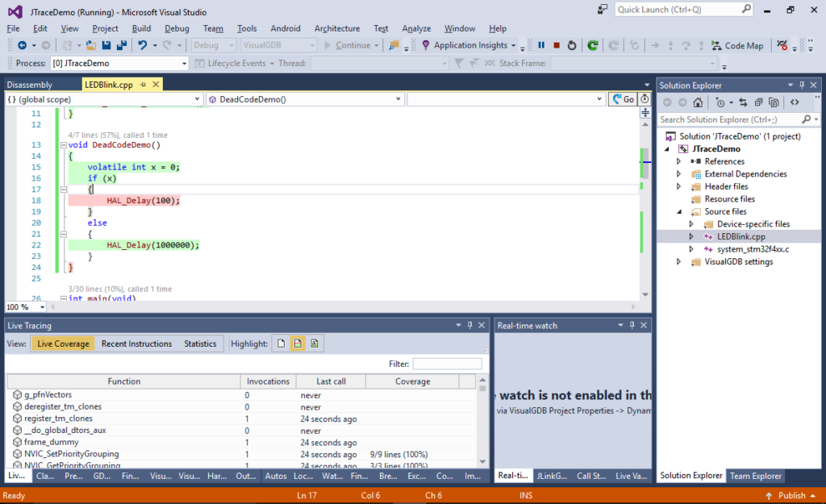826x504 pixels.
Task: Click the Save All toolbar icon
Action: pyautogui.click(x=122, y=45)
